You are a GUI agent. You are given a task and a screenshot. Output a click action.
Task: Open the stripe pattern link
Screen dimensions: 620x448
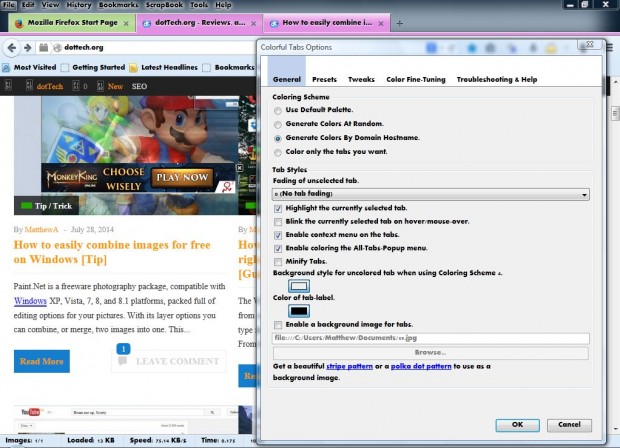(x=350, y=367)
